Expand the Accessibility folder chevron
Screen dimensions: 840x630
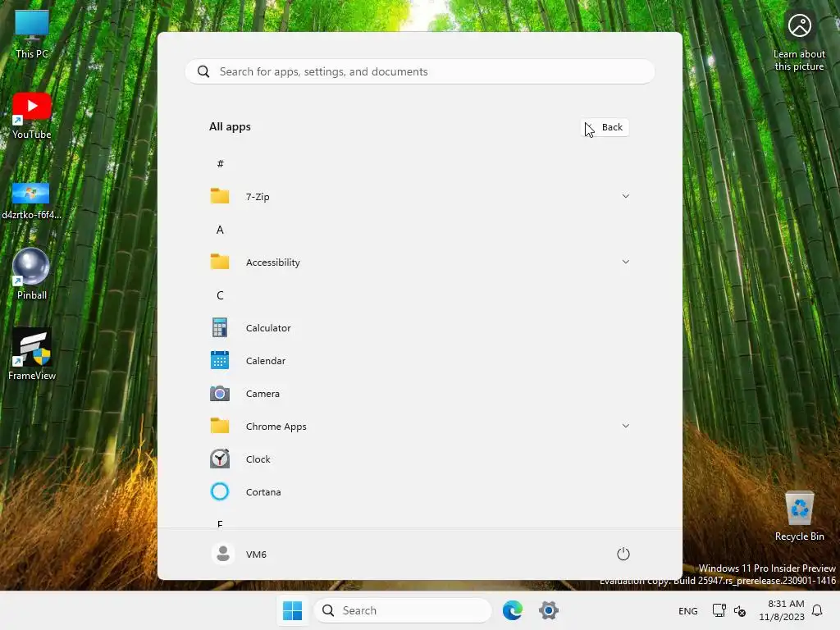point(625,262)
